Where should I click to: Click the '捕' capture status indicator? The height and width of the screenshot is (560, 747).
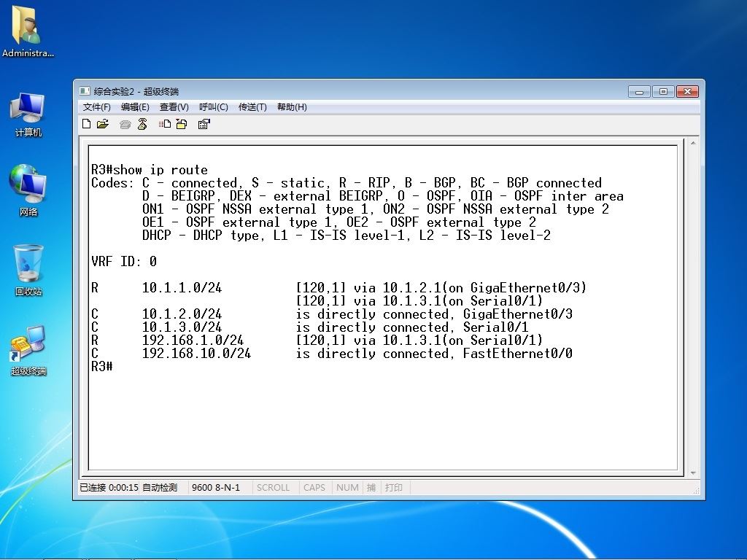click(371, 488)
